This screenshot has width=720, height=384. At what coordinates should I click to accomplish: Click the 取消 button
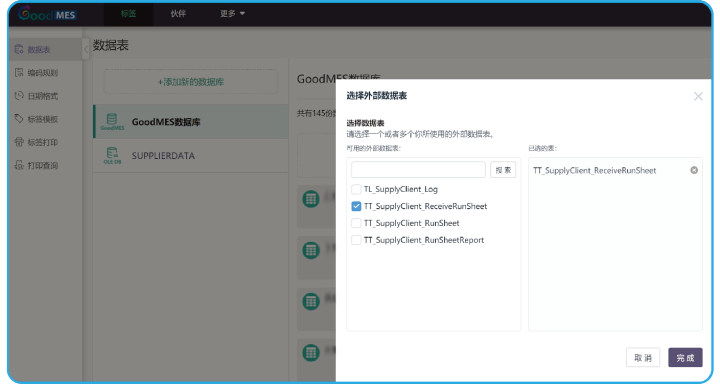coord(643,357)
